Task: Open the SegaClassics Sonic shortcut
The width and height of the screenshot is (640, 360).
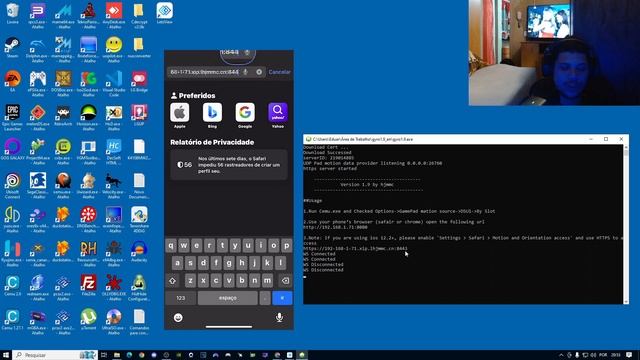Action: (38, 185)
